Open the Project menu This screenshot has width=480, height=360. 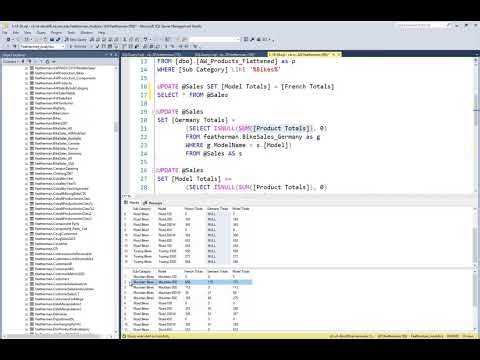(56, 33)
